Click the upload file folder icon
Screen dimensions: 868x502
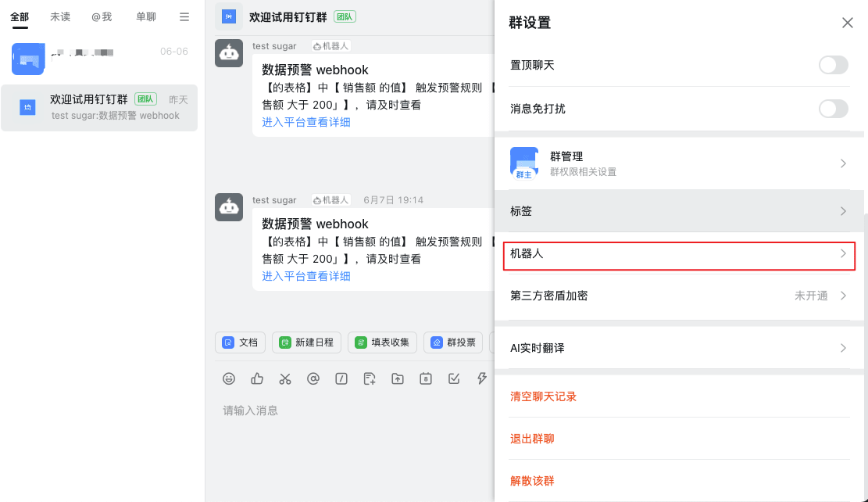[x=398, y=378]
